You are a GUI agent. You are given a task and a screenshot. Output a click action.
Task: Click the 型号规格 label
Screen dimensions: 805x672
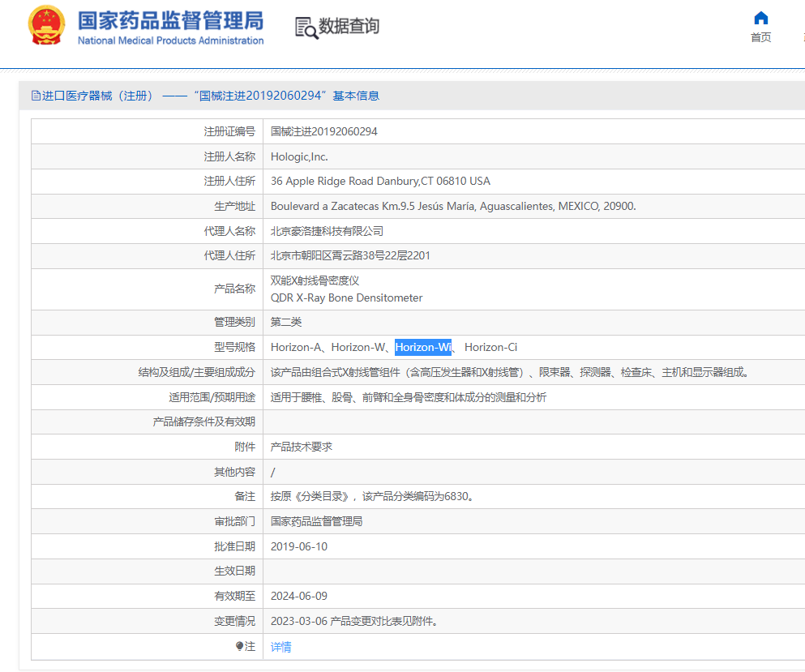234,347
